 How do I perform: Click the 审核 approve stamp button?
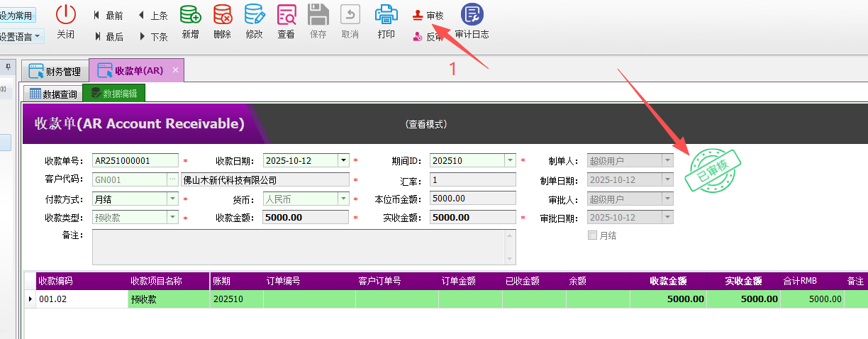click(428, 16)
